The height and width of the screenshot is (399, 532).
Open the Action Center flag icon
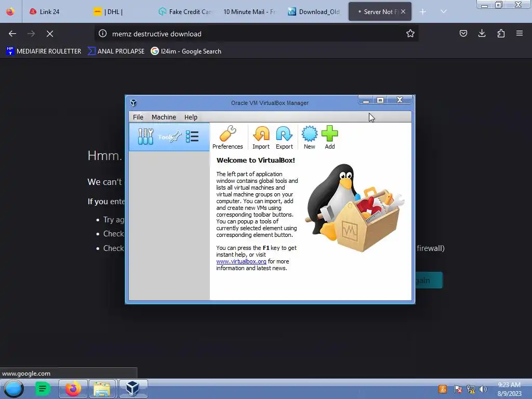[458, 389]
